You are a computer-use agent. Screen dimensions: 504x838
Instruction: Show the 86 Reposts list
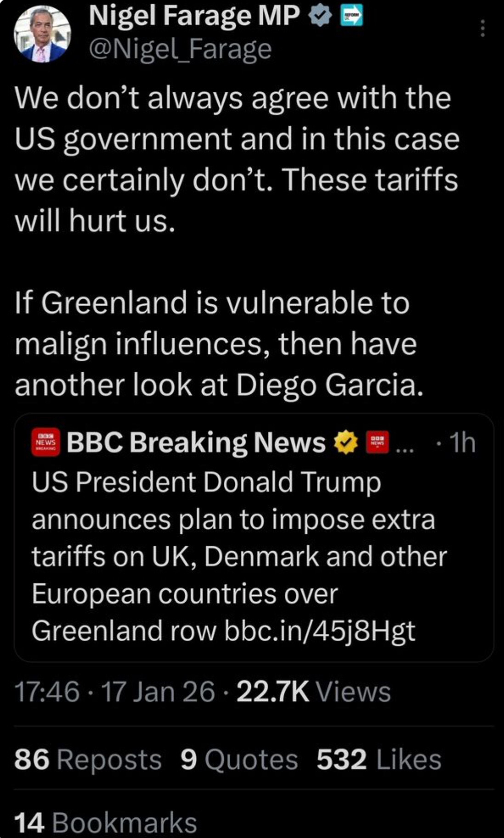pyautogui.click(x=88, y=759)
